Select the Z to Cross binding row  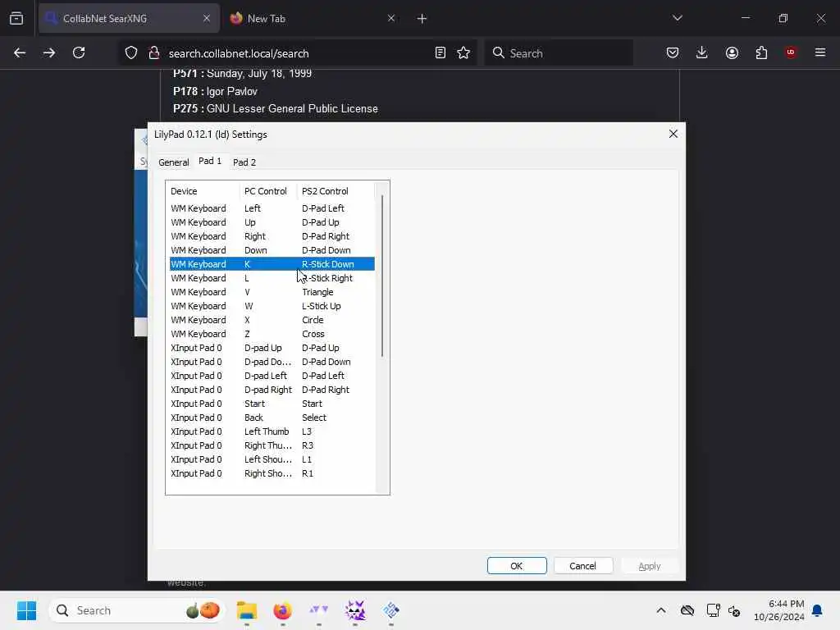(x=272, y=334)
